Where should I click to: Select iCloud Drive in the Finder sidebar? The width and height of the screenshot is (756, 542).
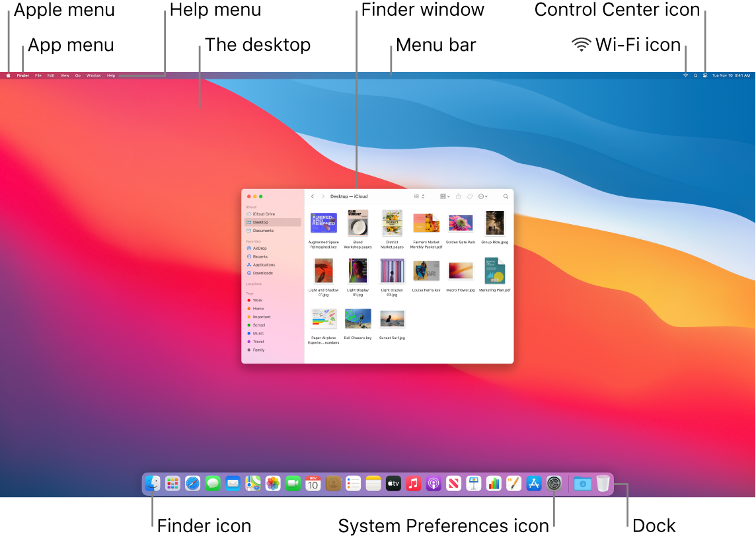click(x=264, y=214)
